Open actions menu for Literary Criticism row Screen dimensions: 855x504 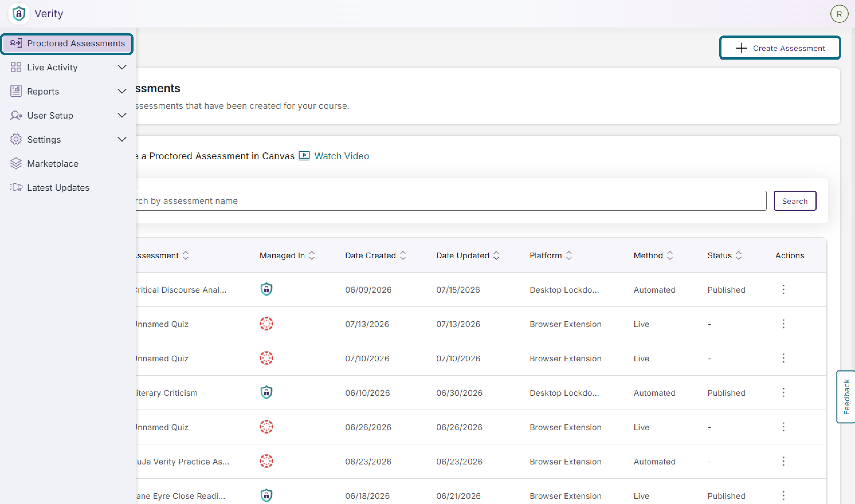(783, 393)
